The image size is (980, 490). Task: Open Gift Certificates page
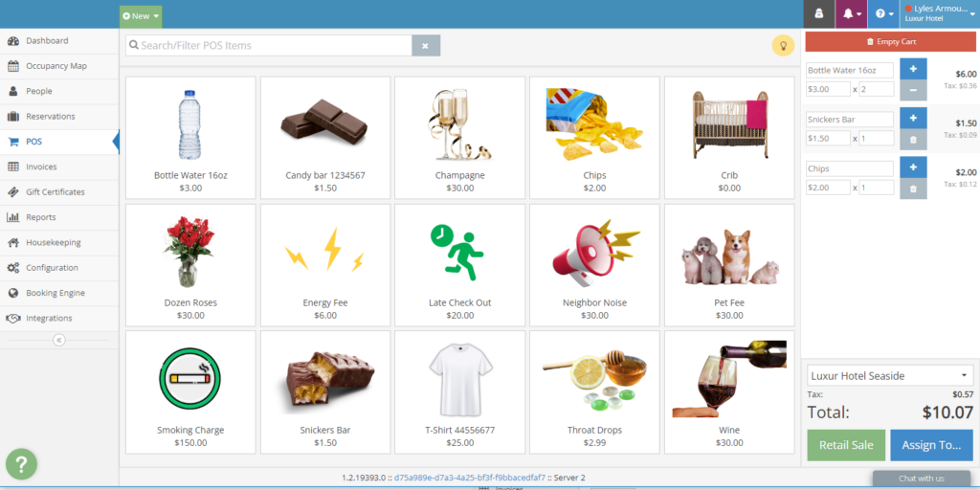[x=59, y=191]
